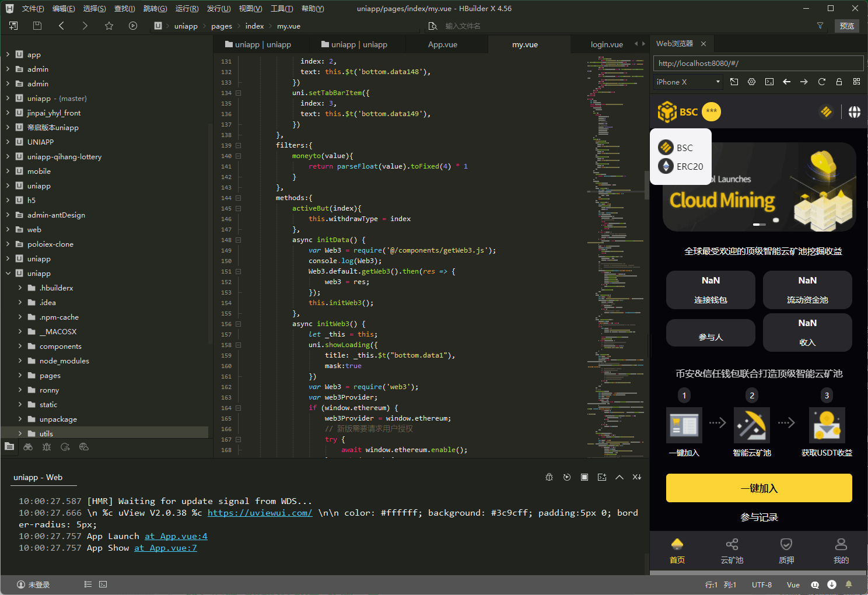Click the debug bug icon below project tree
This screenshot has height=595, width=868.
(x=47, y=447)
